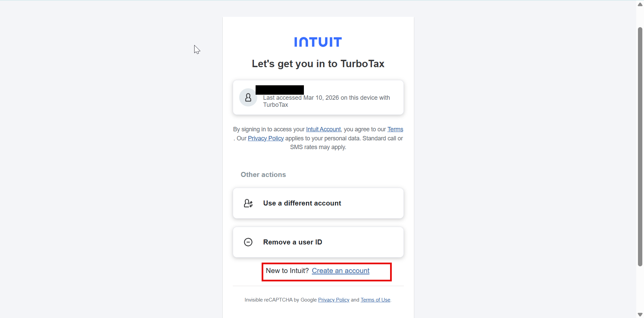644x318 pixels.
Task: Open the Intuit Account link
Action: click(323, 129)
